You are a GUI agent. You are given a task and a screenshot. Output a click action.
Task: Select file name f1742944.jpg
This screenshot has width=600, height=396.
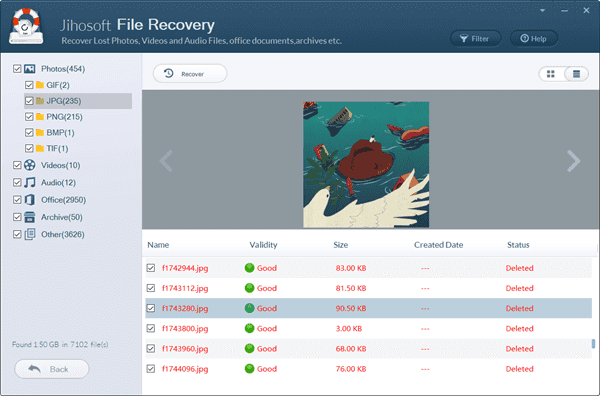pos(185,268)
